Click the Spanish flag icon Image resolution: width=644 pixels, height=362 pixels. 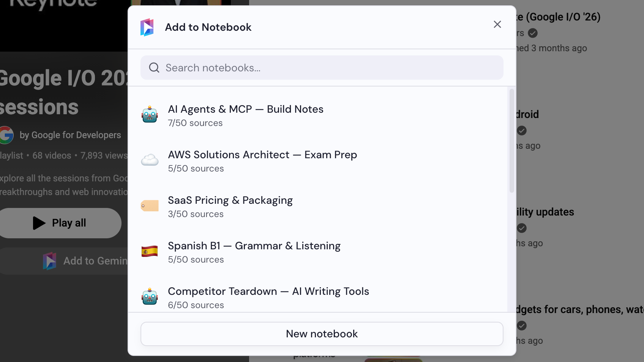pyautogui.click(x=150, y=251)
